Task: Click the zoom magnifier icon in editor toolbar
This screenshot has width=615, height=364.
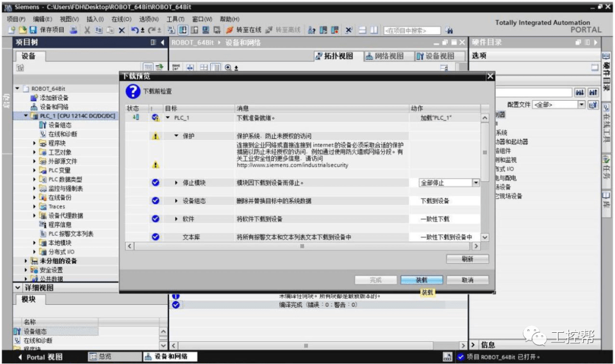Action: pyautogui.click(x=228, y=67)
